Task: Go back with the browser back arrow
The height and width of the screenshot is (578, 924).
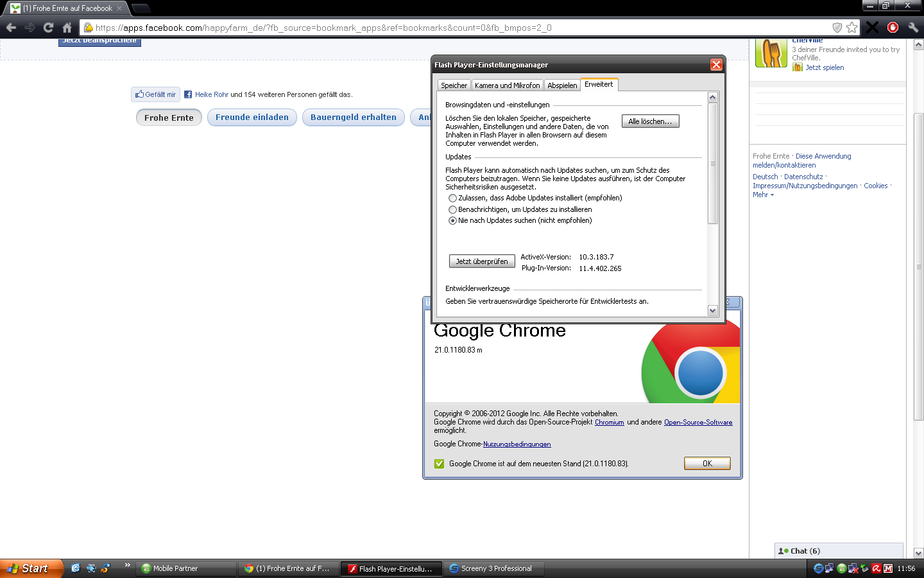Action: [x=11, y=28]
